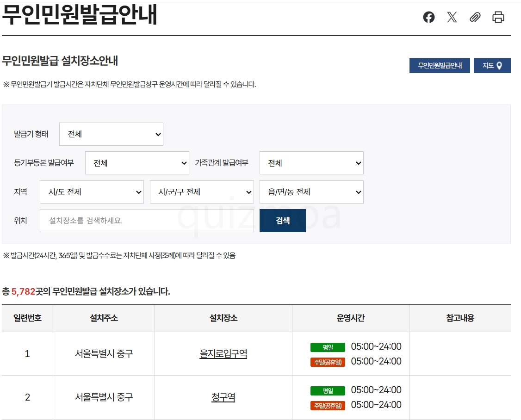This screenshot has width=521, height=420.
Task: Open the 발급기 형태 dropdown
Action: tap(112, 134)
